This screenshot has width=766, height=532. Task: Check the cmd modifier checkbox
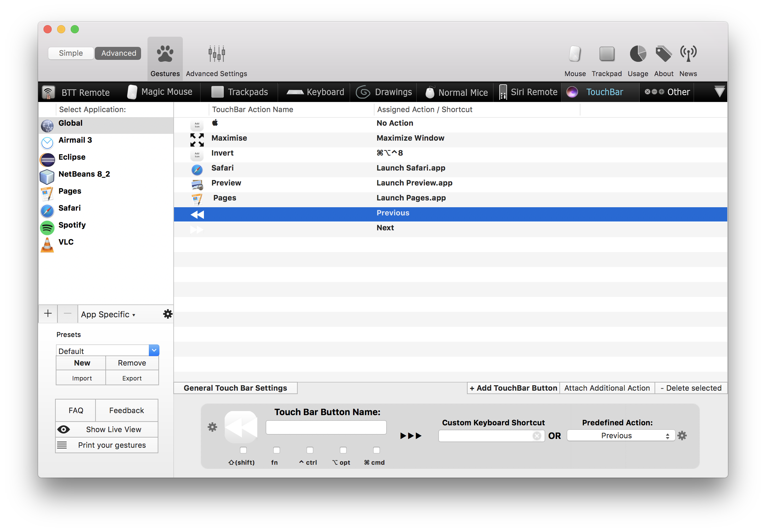(x=377, y=450)
